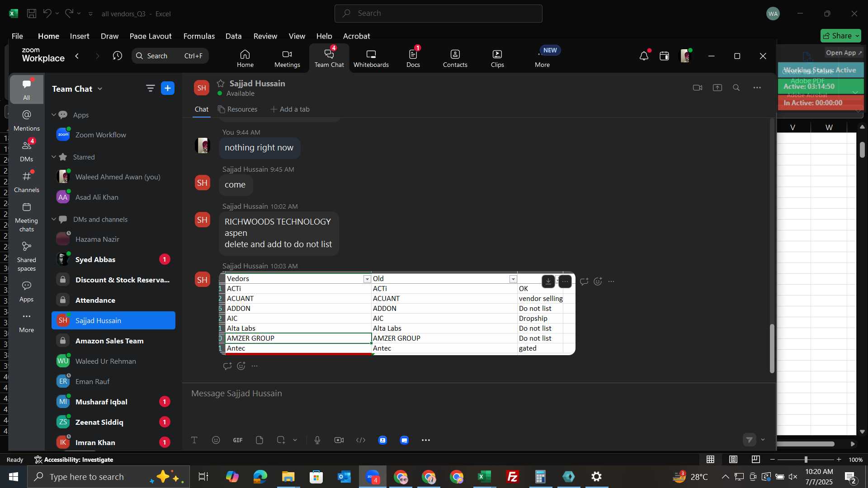
Task: Add a tab to chat
Action: 290,109
